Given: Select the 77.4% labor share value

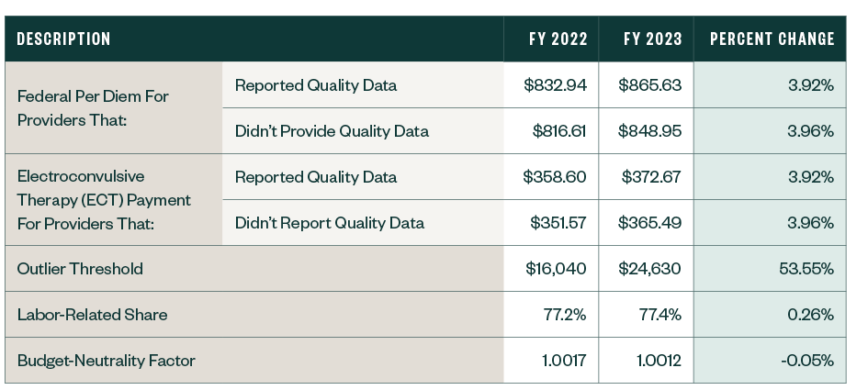Looking at the screenshot, I should [x=659, y=315].
